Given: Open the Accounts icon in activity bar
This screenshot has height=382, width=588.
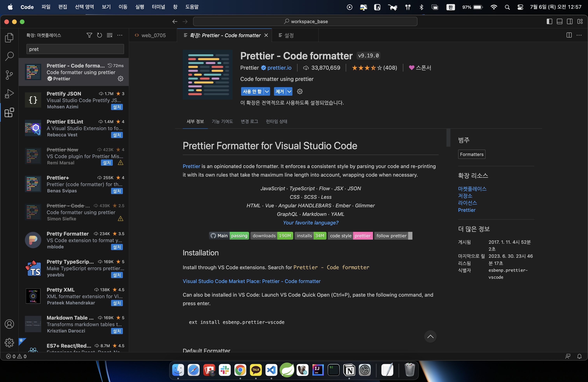Looking at the screenshot, I should tap(9, 324).
